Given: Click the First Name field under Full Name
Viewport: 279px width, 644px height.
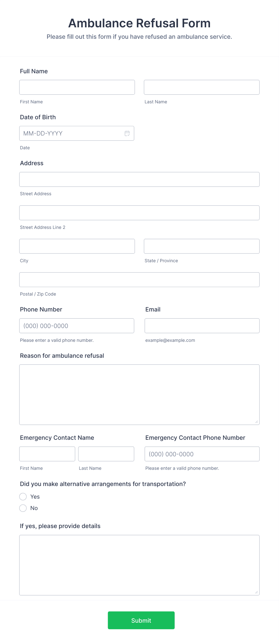Looking at the screenshot, I should [x=77, y=87].
